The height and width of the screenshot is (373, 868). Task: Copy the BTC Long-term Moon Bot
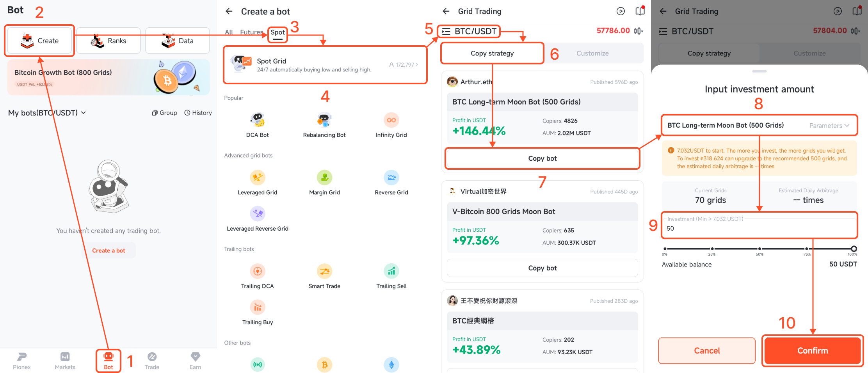(542, 158)
